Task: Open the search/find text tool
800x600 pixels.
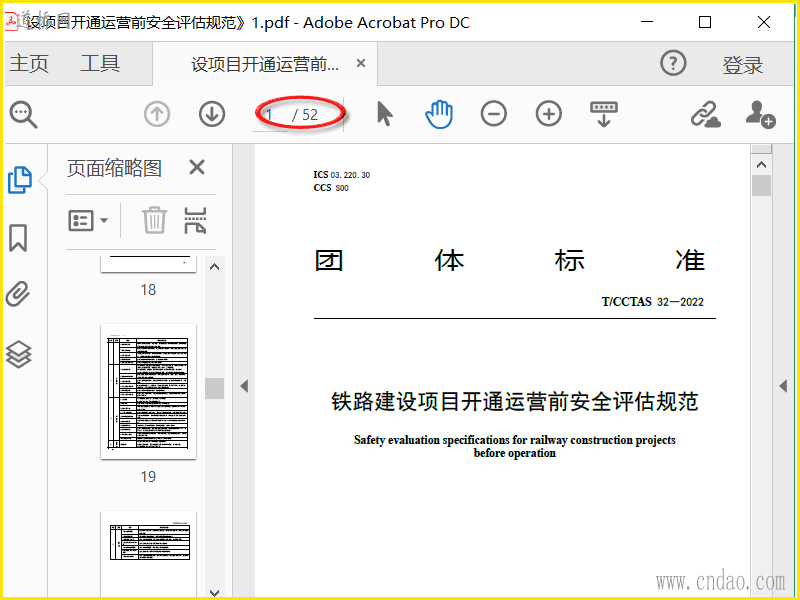Action: pyautogui.click(x=23, y=115)
